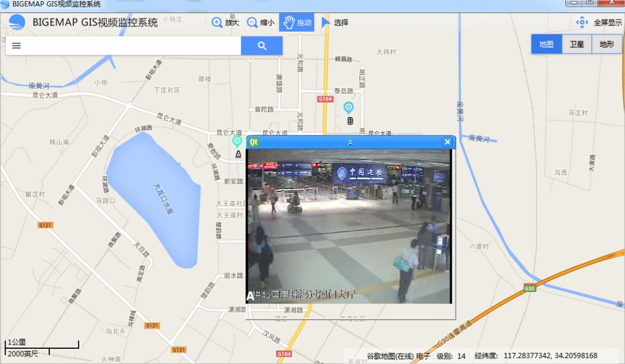
Task: Select the 放大 zoom-in tool
Action: point(225,23)
